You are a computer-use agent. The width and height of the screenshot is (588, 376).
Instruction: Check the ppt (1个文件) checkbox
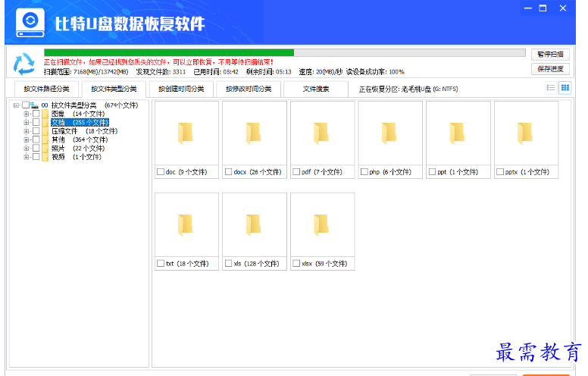pos(432,172)
